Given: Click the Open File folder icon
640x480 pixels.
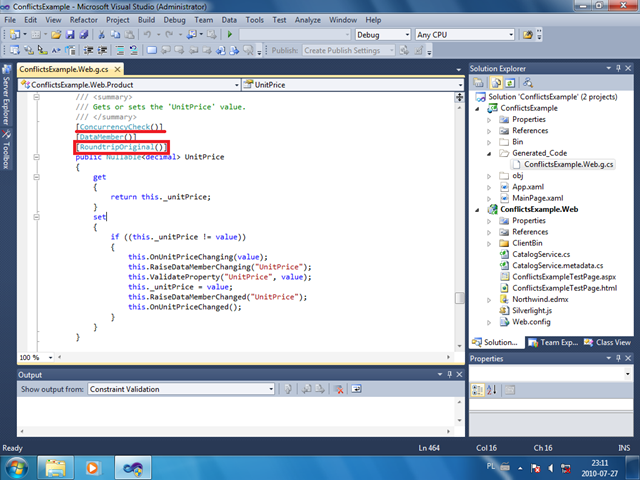Looking at the screenshot, I should [56, 35].
